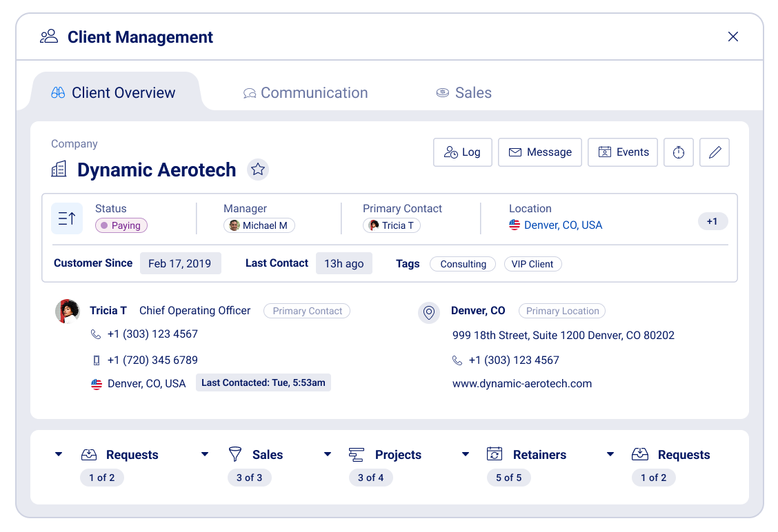Switch to the Communication tab
This screenshot has height=532, width=778.
[306, 93]
